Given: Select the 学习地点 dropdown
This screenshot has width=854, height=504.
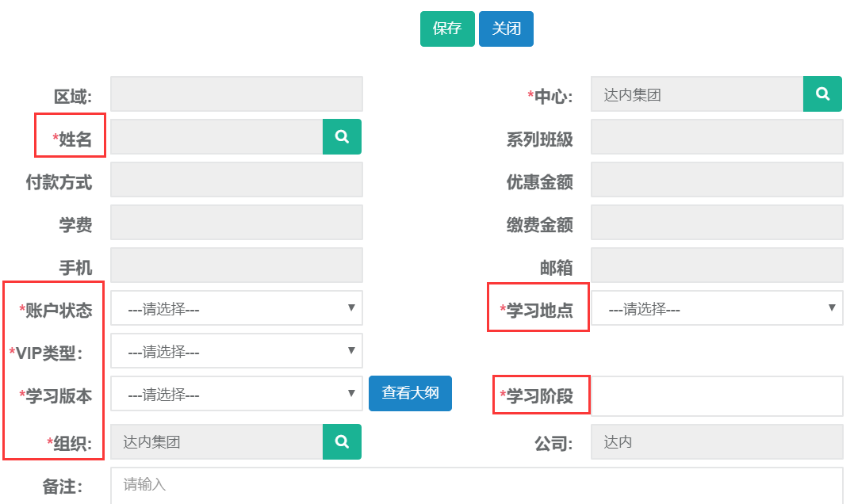Looking at the screenshot, I should pyautogui.click(x=716, y=308).
